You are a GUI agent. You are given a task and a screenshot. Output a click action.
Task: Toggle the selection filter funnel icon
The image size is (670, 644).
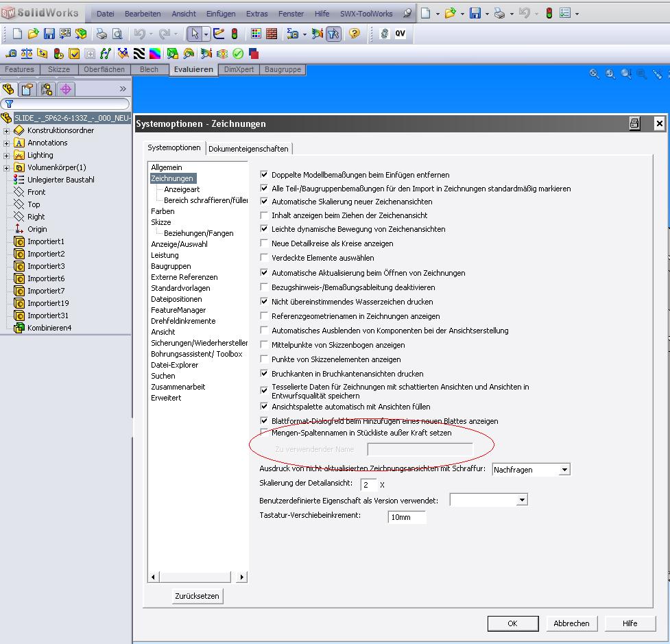(333, 34)
